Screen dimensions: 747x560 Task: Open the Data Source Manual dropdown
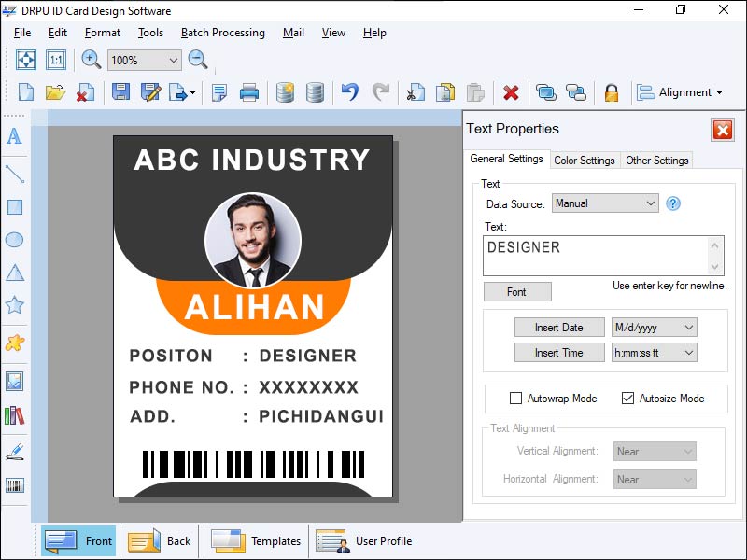[x=605, y=203]
